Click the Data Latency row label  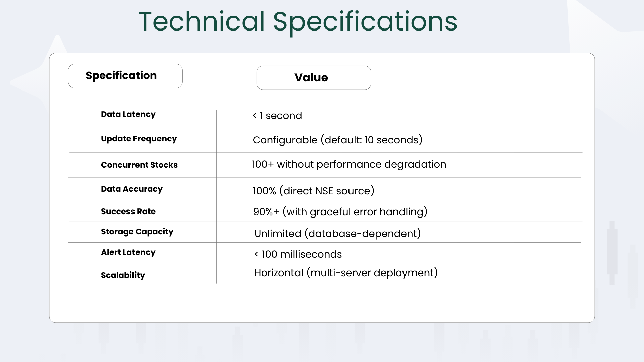(128, 114)
